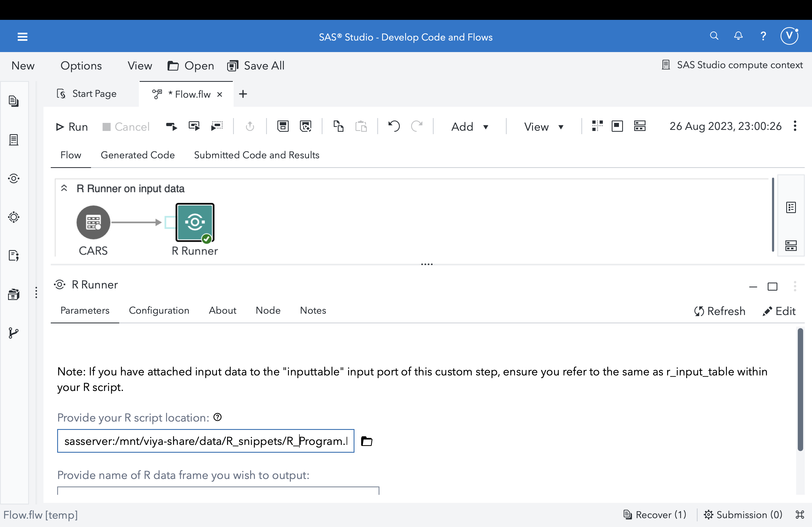Open Recover (1) in the status bar

pos(655,514)
